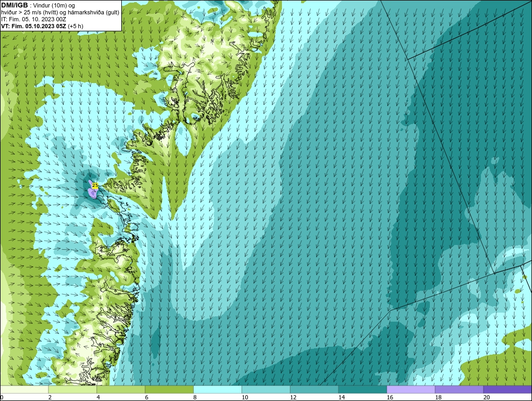
Task: Click the 'IT: Fim. 05. 10. 2023 00Z' line
Action: 34,19
